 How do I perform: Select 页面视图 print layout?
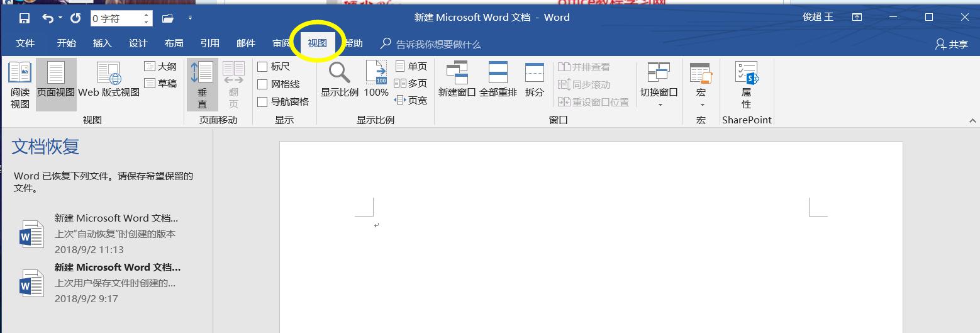pos(56,85)
